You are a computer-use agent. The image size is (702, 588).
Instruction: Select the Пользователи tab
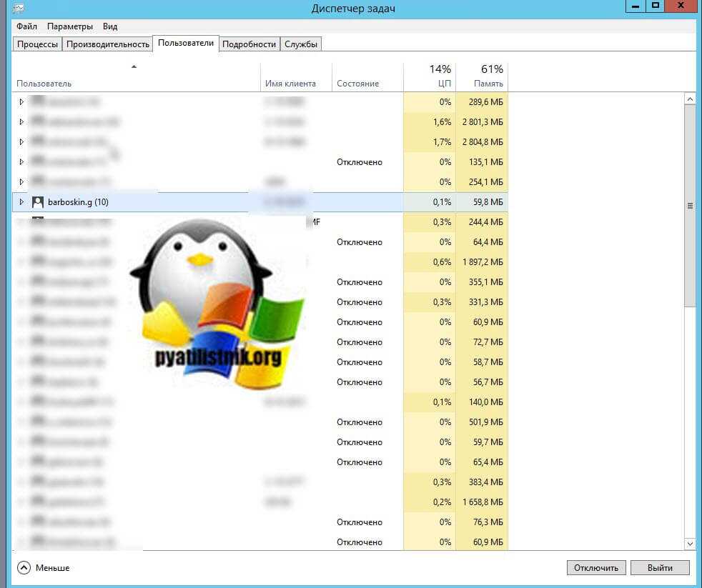(x=186, y=44)
